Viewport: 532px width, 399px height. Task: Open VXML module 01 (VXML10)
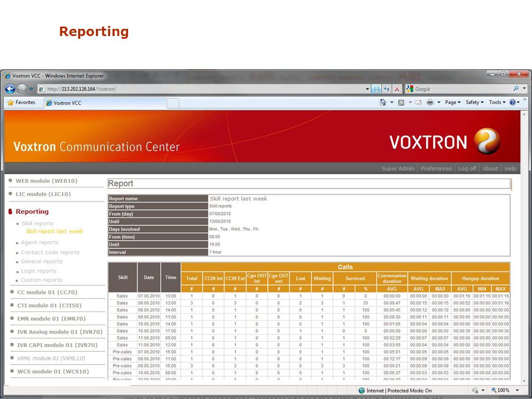[51, 359]
